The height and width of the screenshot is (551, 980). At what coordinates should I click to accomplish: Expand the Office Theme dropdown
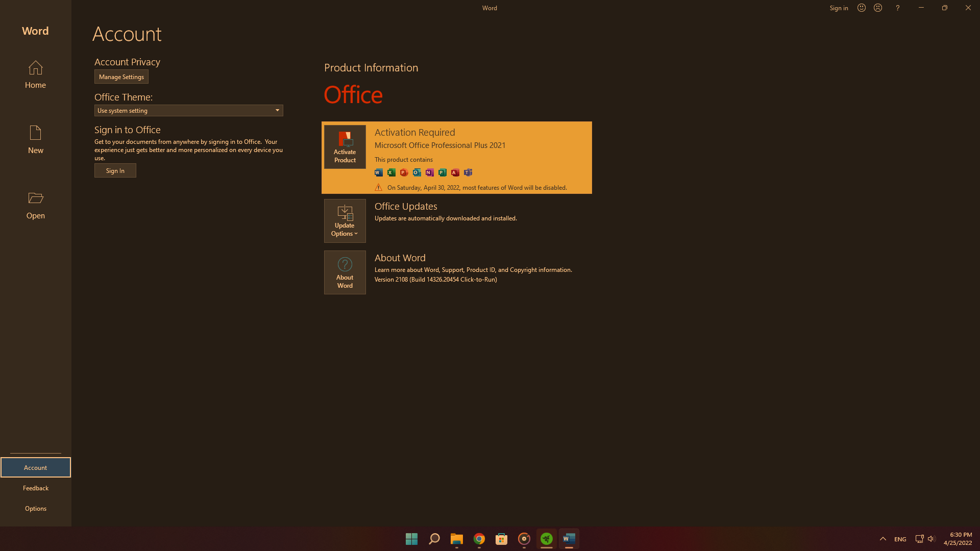[189, 110]
